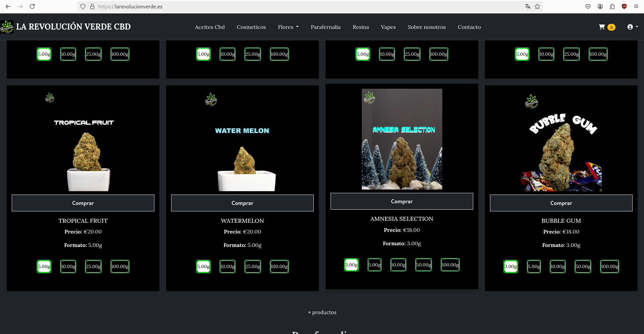
Task: Click the Amnesia Selection product image
Action: (402, 139)
